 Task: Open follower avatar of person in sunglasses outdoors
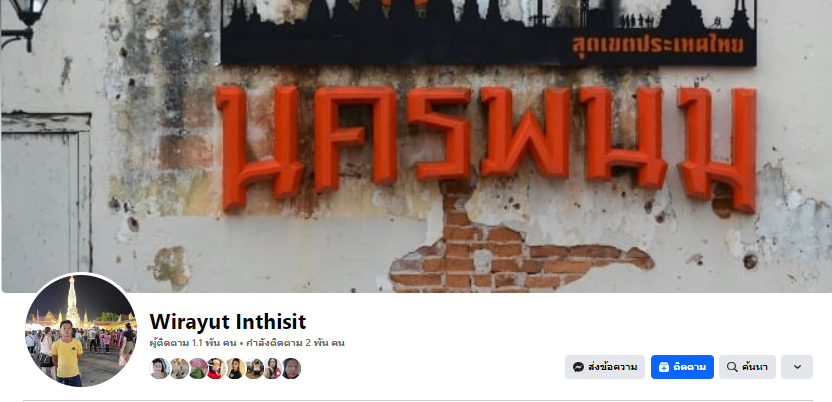tap(254, 368)
